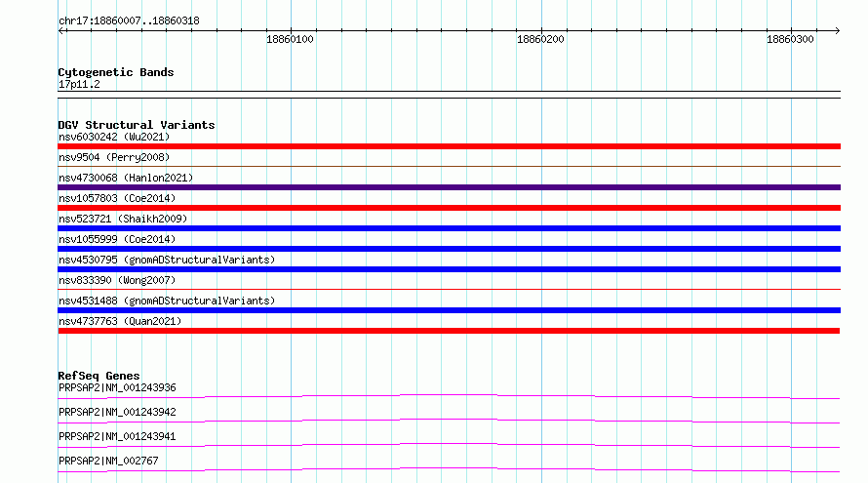Select variant label nsv1055999 (Coe2014)
The width and height of the screenshot is (868, 483).
pos(117,239)
